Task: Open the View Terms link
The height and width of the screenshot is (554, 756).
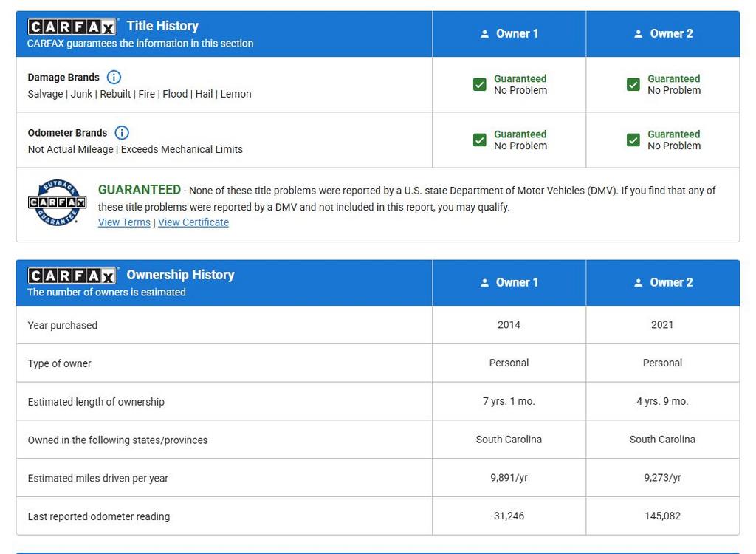Action: coord(124,222)
